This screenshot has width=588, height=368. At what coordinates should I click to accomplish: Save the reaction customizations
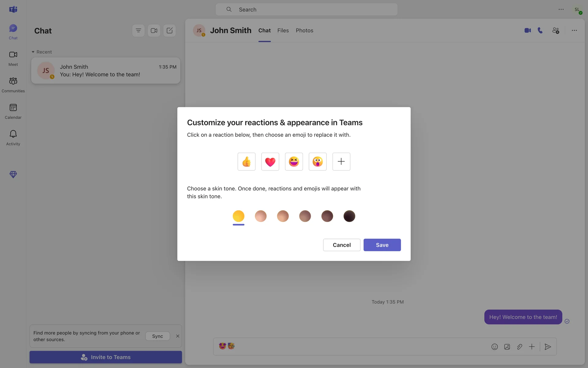point(382,245)
